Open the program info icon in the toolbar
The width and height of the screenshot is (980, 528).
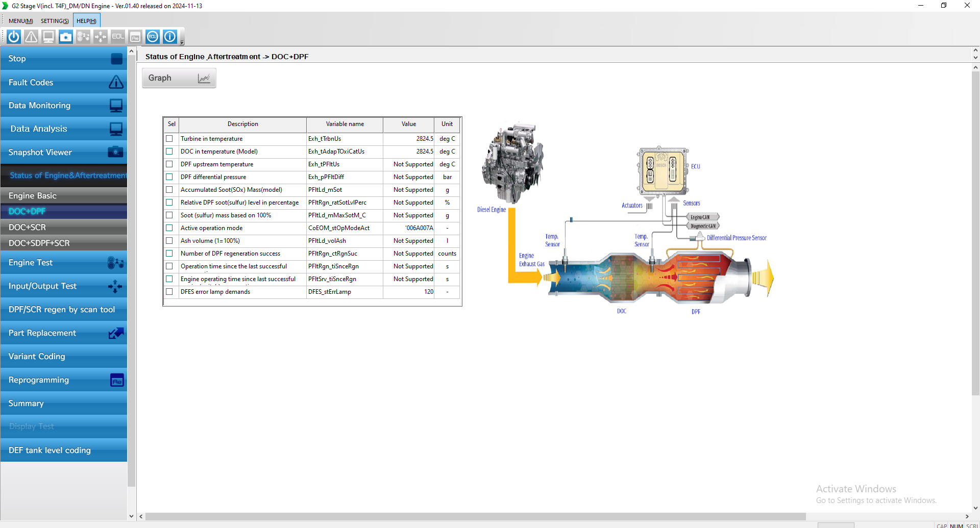(169, 36)
